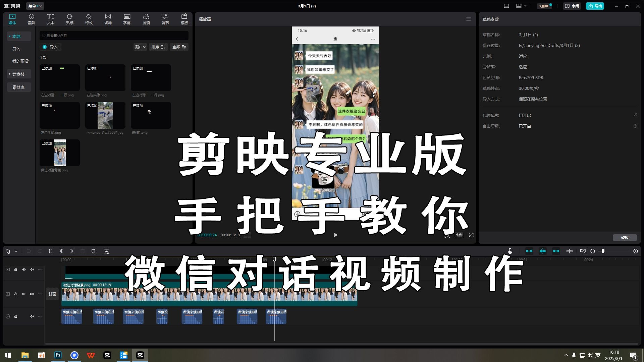Open File Explorer from the taskbar
Viewport: 644px width, 362px height.
coord(25,355)
